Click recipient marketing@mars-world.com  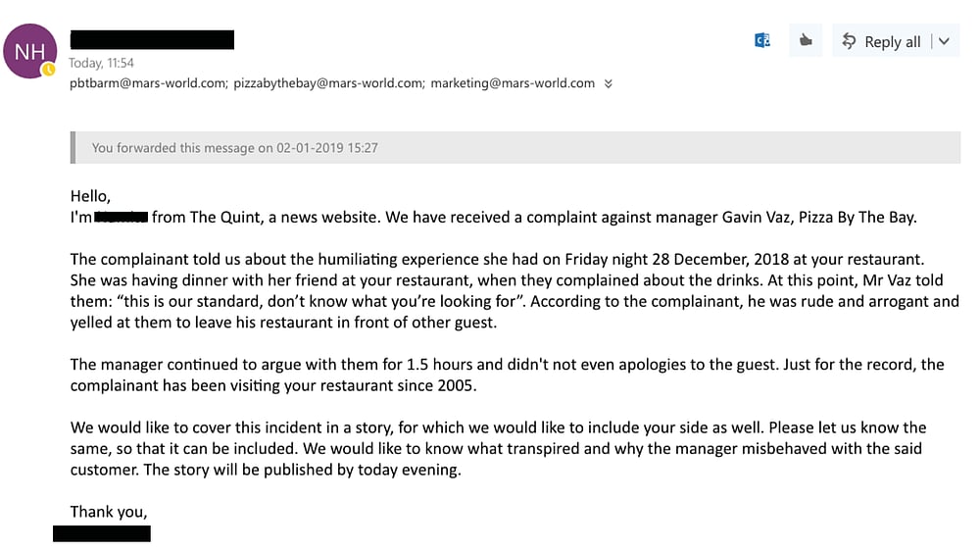pos(513,83)
